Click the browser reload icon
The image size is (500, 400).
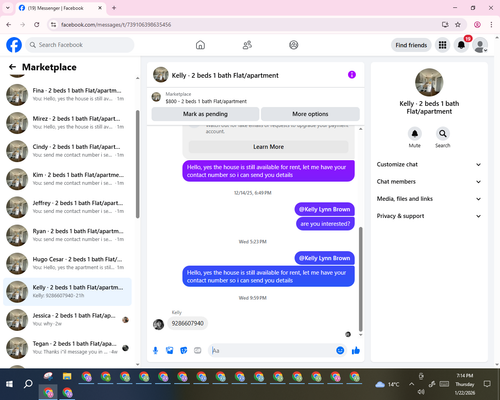[x=37, y=24]
